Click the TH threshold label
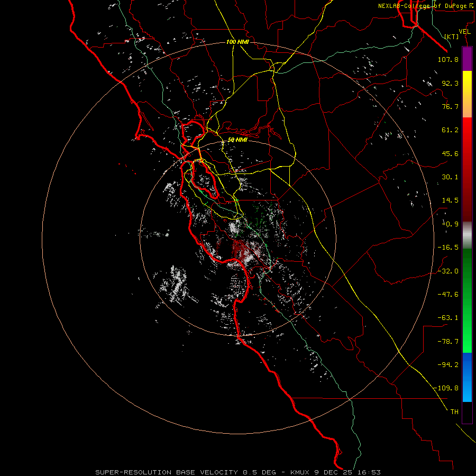 (454, 411)
